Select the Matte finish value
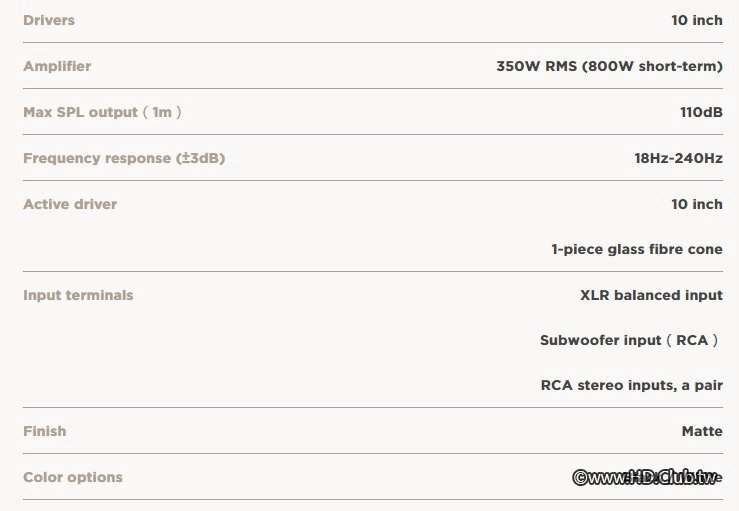The height and width of the screenshot is (511, 739). click(x=702, y=431)
